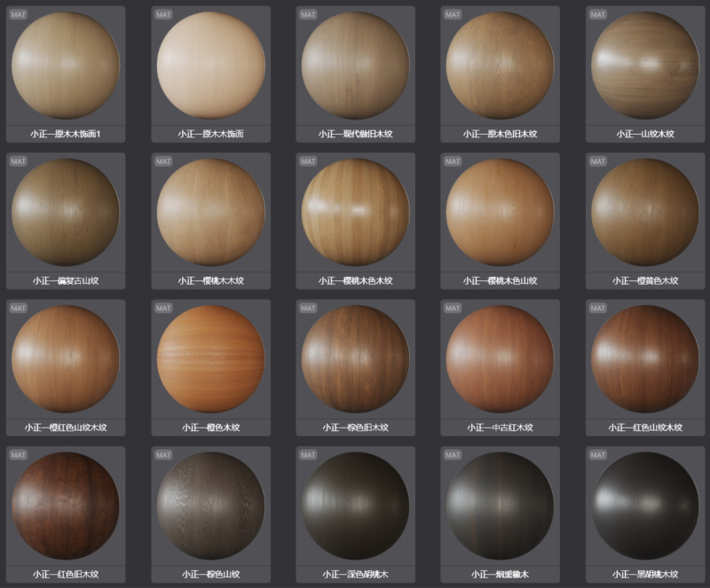Choose the 小正—深色胡桃木 material sphere
710x588 pixels.
[x=356, y=506]
